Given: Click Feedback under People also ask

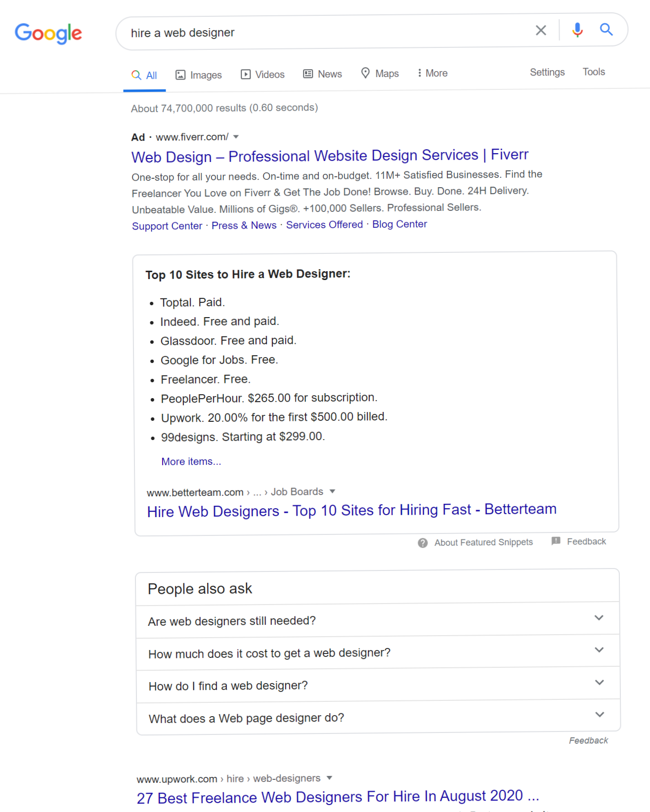Looking at the screenshot, I should pyautogui.click(x=588, y=740).
